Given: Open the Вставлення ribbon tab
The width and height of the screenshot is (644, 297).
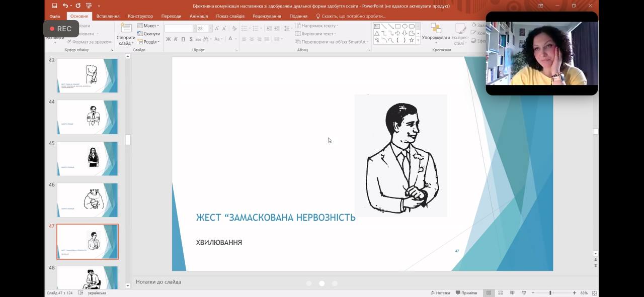Looking at the screenshot, I should pyautogui.click(x=108, y=16).
